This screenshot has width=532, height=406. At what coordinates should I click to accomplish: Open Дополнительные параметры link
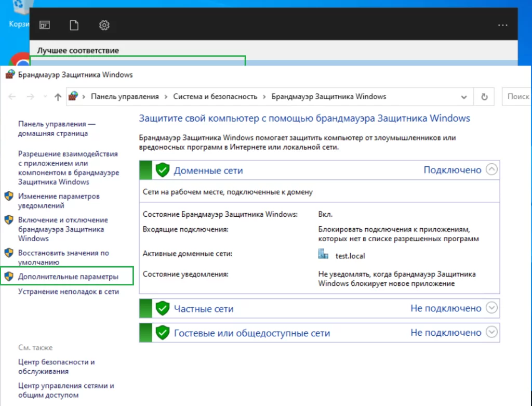(68, 277)
